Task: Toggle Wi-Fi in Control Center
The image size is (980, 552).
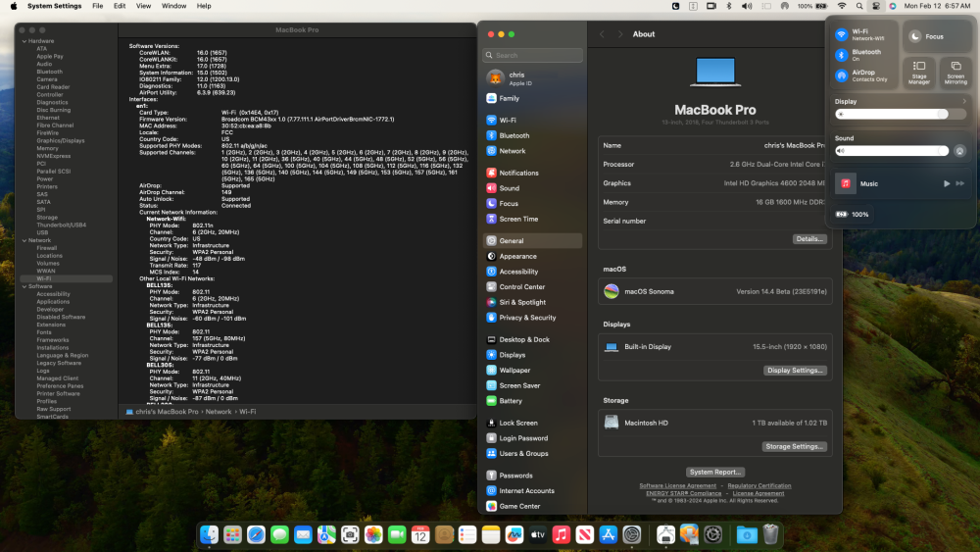Action: point(842,35)
